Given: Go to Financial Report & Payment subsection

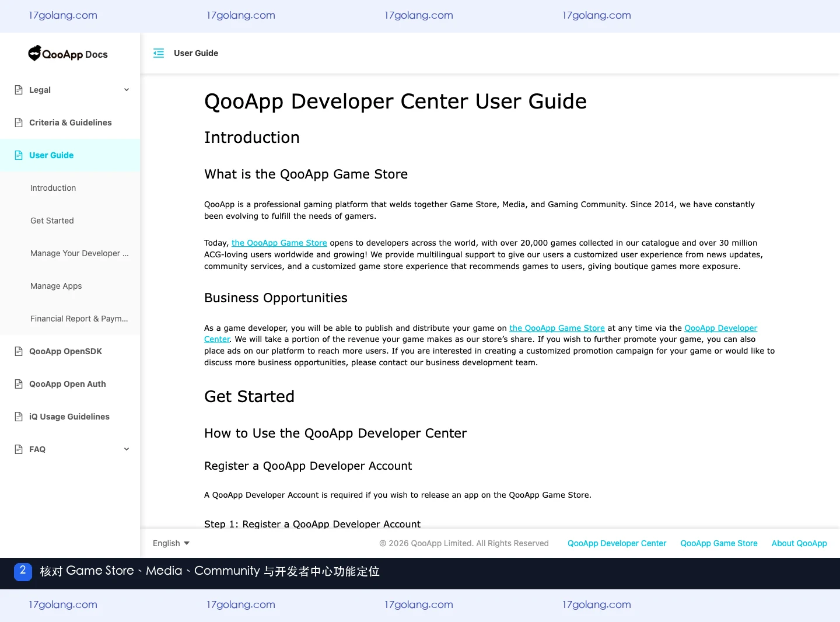Looking at the screenshot, I should pyautogui.click(x=70, y=319).
